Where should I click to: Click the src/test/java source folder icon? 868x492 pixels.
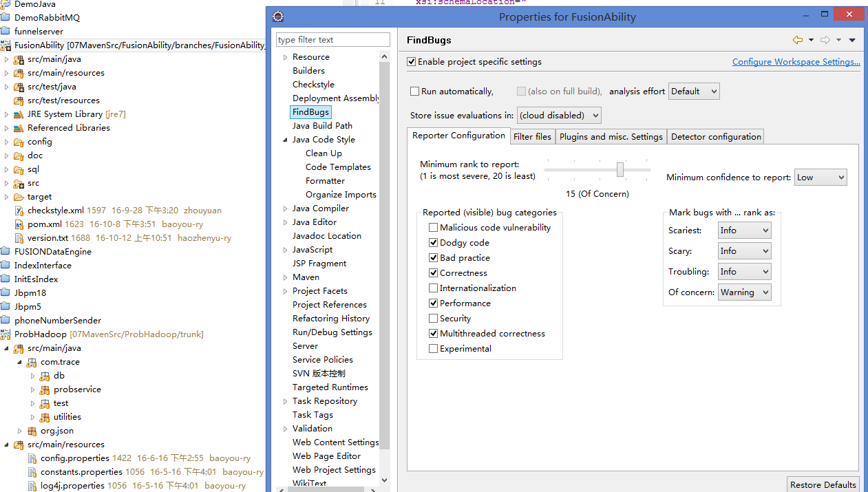(19, 87)
